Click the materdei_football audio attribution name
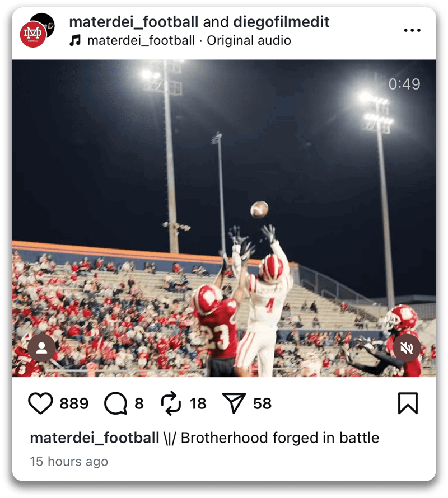 [x=141, y=41]
